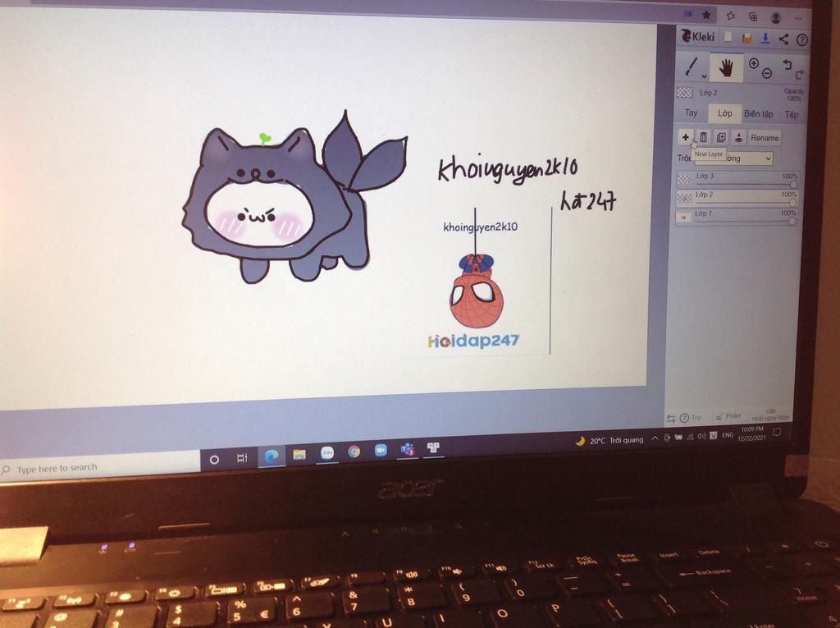Open Zoom from the taskbar
The height and width of the screenshot is (628, 840).
pyautogui.click(x=381, y=450)
